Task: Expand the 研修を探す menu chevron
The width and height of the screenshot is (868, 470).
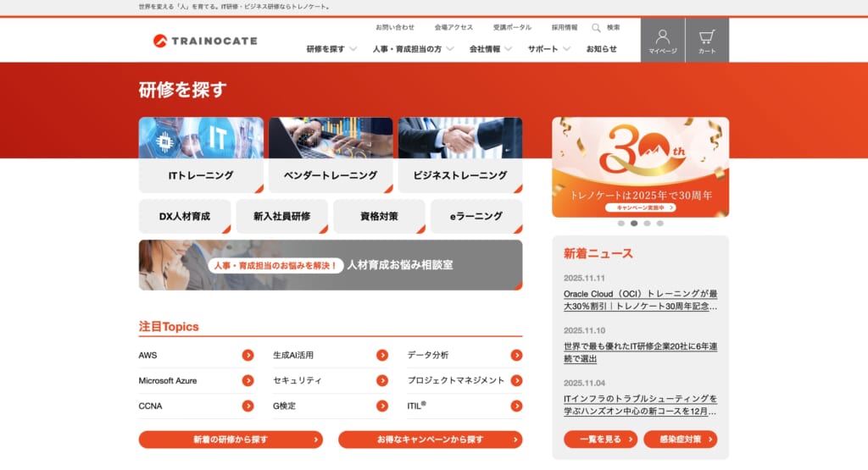Action: (x=353, y=48)
